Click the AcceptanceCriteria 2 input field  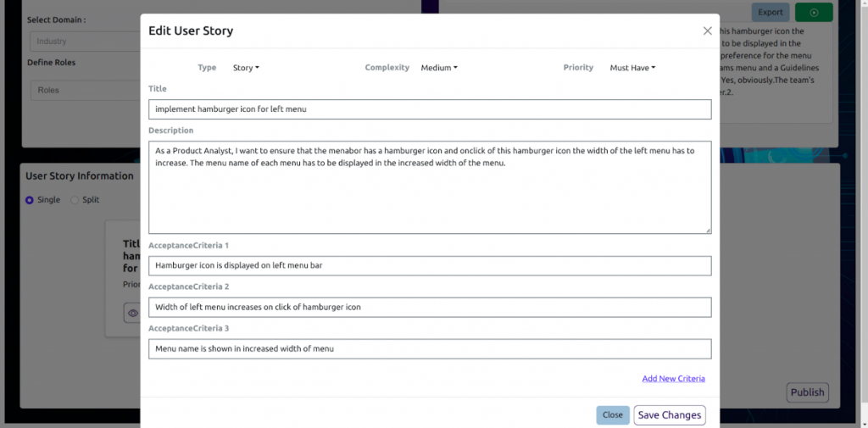[430, 307]
